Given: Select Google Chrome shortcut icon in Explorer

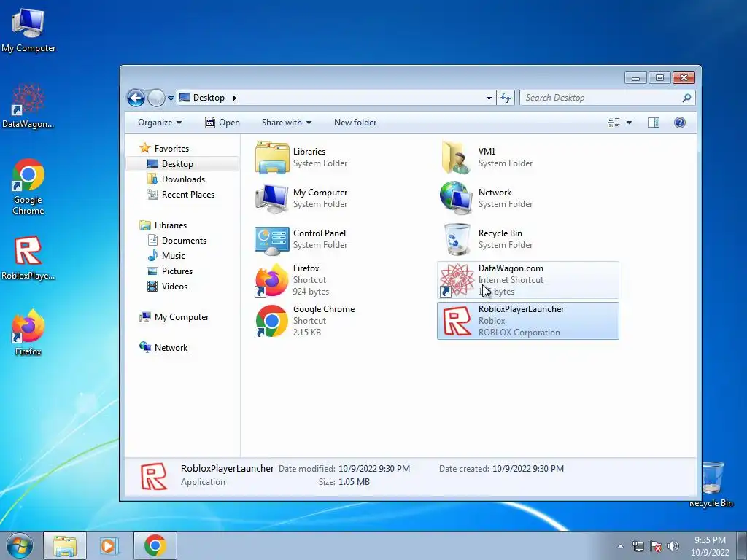Looking at the screenshot, I should [272, 321].
